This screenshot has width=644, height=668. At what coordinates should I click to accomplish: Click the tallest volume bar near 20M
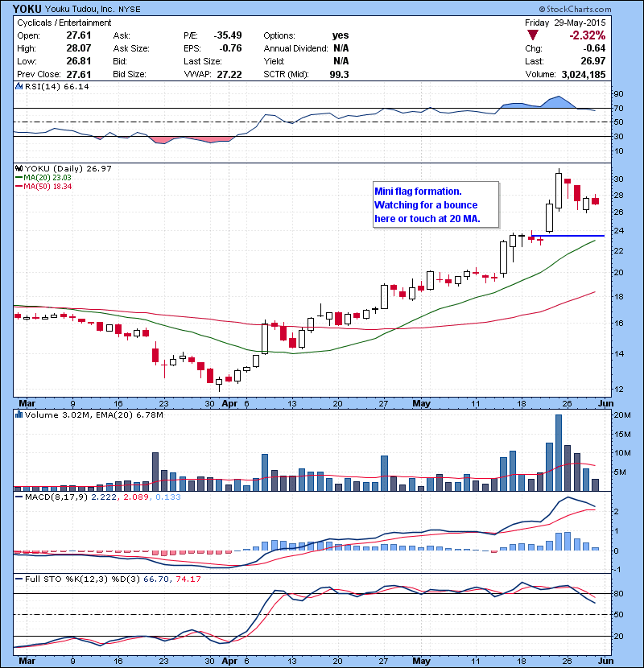coord(559,453)
